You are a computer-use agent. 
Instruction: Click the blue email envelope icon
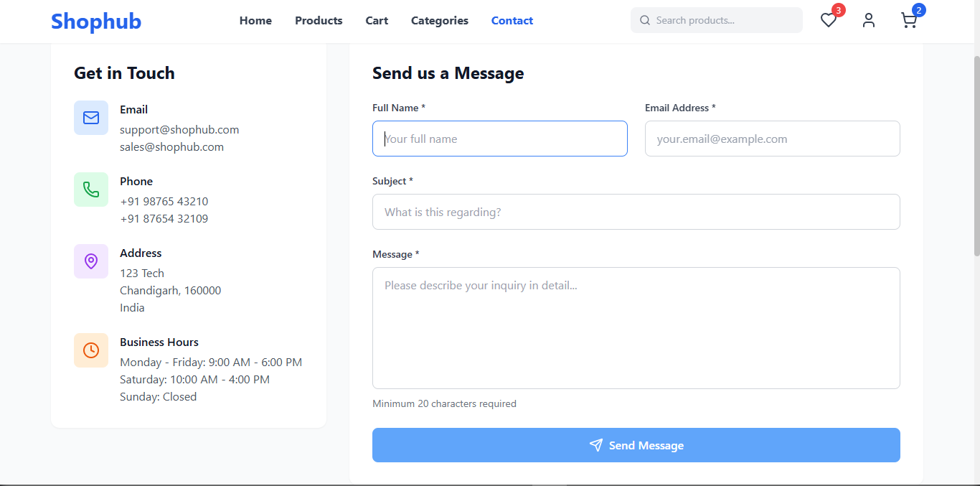click(91, 118)
